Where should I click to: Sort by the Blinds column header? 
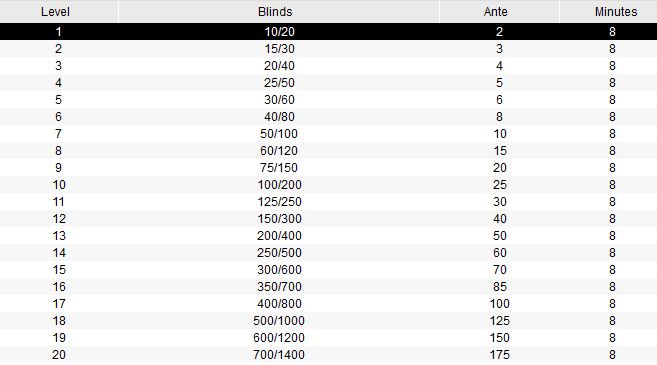pyautogui.click(x=279, y=11)
